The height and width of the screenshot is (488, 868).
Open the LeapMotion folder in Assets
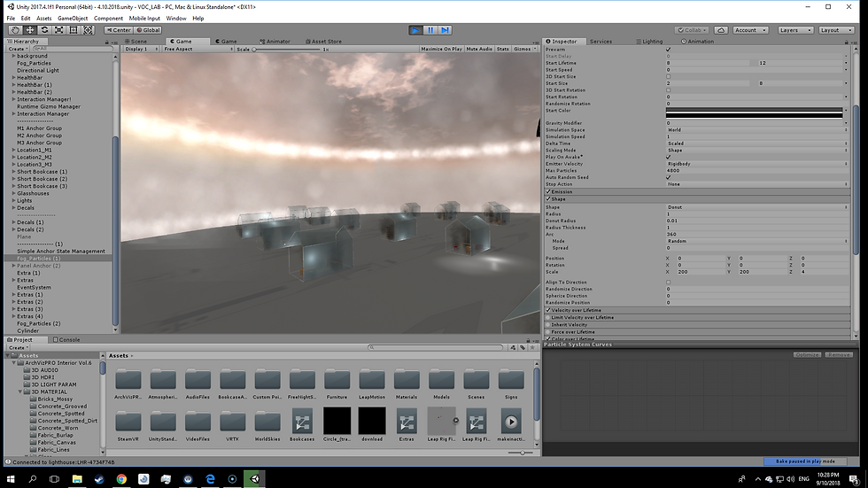click(371, 384)
